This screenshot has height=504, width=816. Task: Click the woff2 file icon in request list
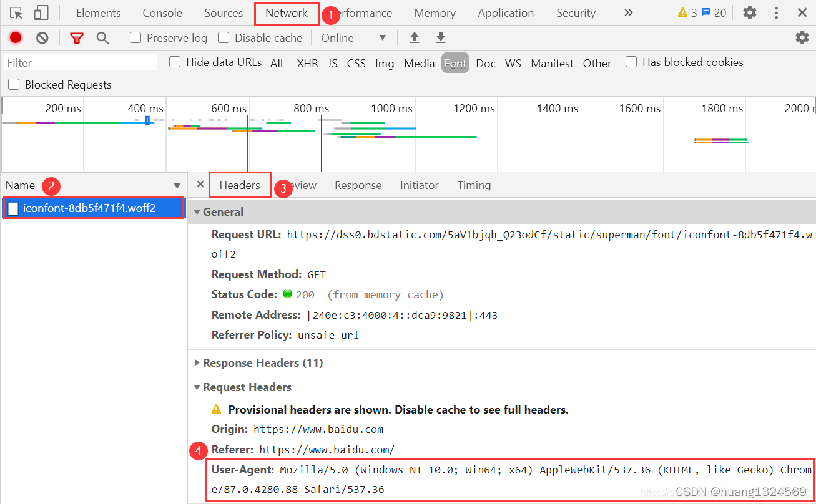[13, 208]
